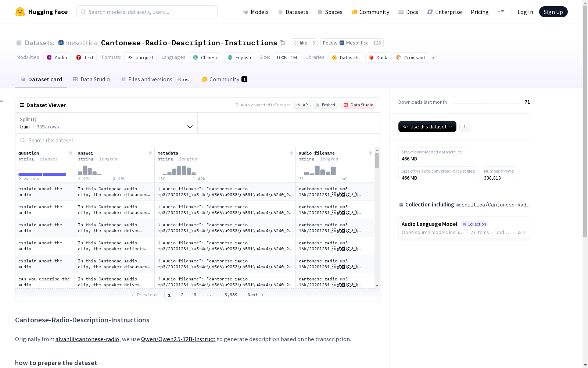Click Next page in the viewer pagination
This screenshot has width=588, height=368.
pyautogui.click(x=256, y=295)
